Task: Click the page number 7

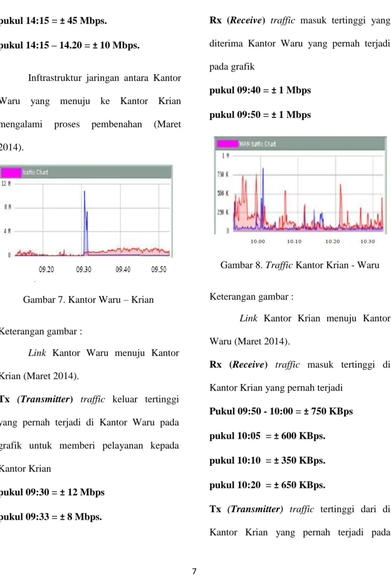Action: pos(194,571)
